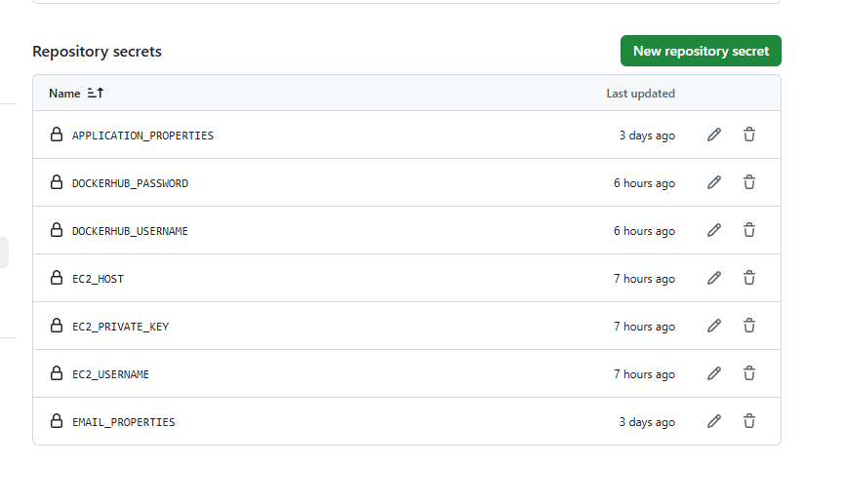Edit the EC2_PRIVATE_KEY secret
845x504 pixels.
click(x=714, y=326)
